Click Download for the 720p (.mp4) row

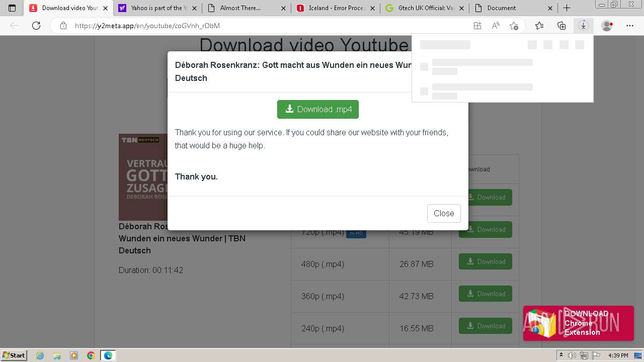486,229
